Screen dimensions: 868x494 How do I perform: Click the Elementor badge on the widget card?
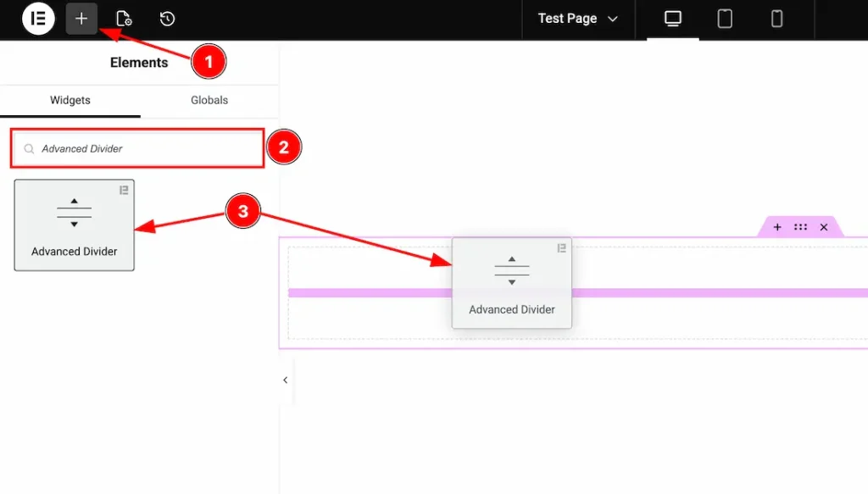pos(125,190)
